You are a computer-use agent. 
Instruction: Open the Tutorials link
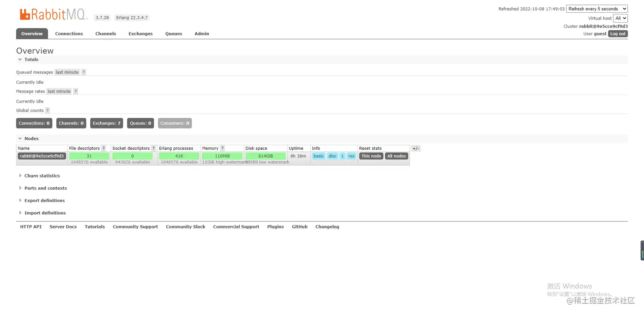click(x=95, y=227)
